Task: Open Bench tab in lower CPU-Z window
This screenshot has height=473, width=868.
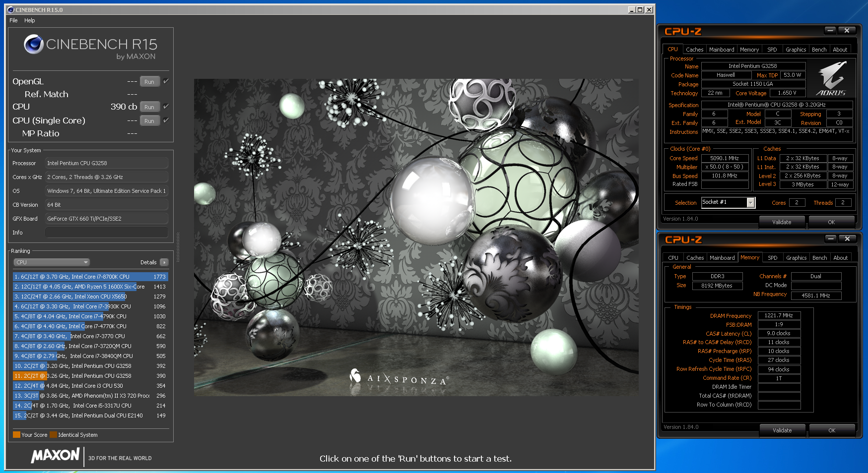Action: [x=819, y=258]
